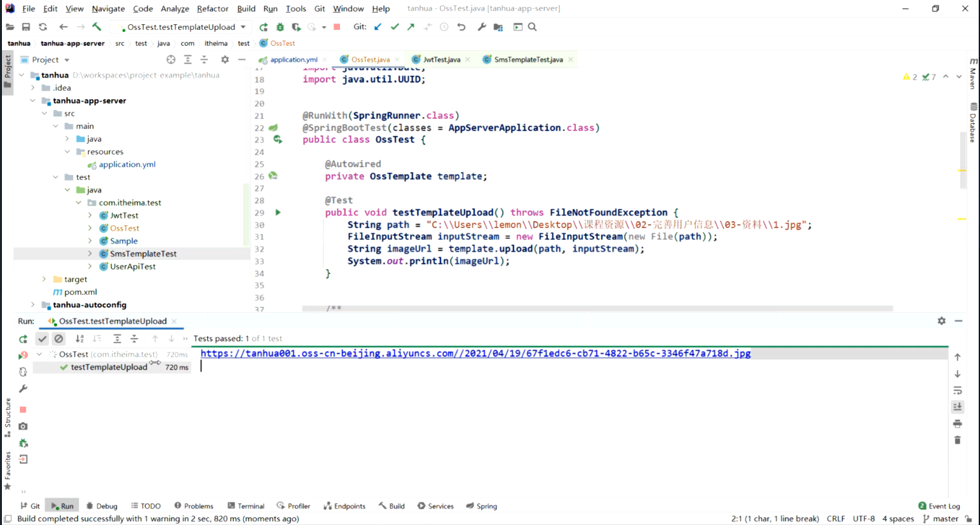Click editor vertical scrollbar
980x525 pixels.
tap(963, 159)
